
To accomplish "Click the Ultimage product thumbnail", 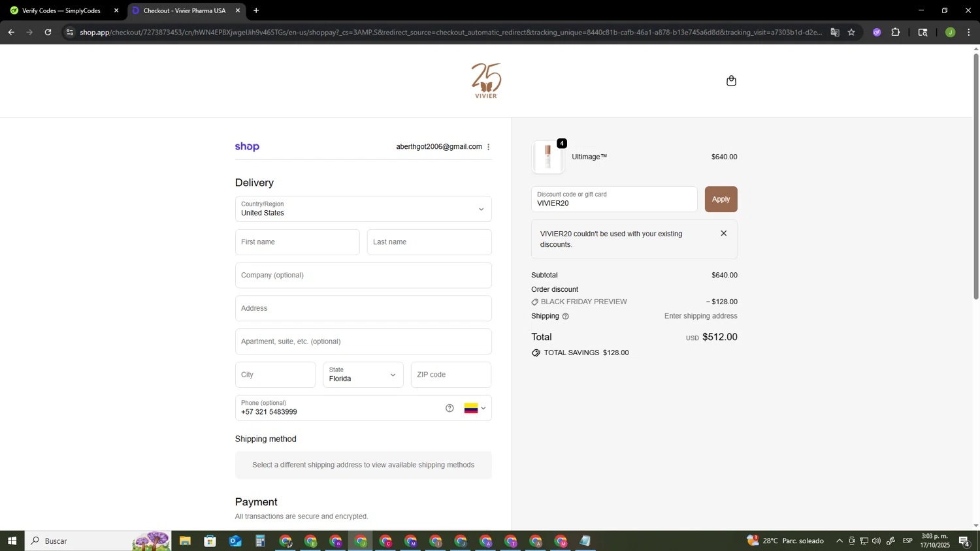I will [x=547, y=157].
